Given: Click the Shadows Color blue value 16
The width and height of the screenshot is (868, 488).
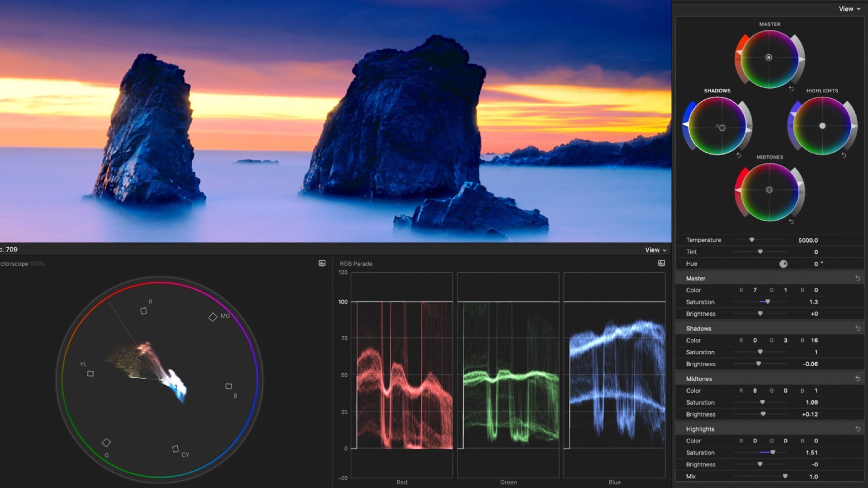Looking at the screenshot, I should tap(814, 340).
